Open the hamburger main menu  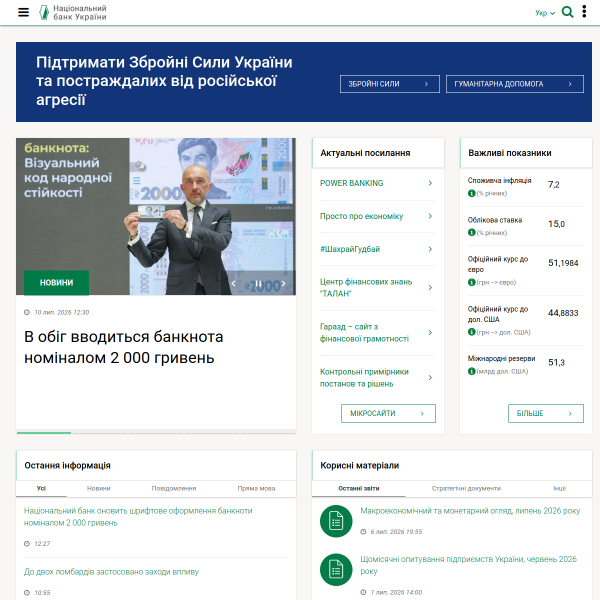click(23, 12)
